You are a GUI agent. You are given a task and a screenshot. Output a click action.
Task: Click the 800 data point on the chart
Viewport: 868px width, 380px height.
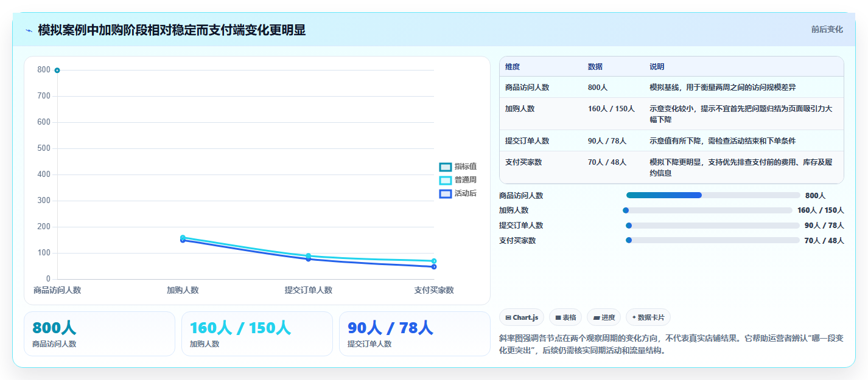pyautogui.click(x=57, y=71)
